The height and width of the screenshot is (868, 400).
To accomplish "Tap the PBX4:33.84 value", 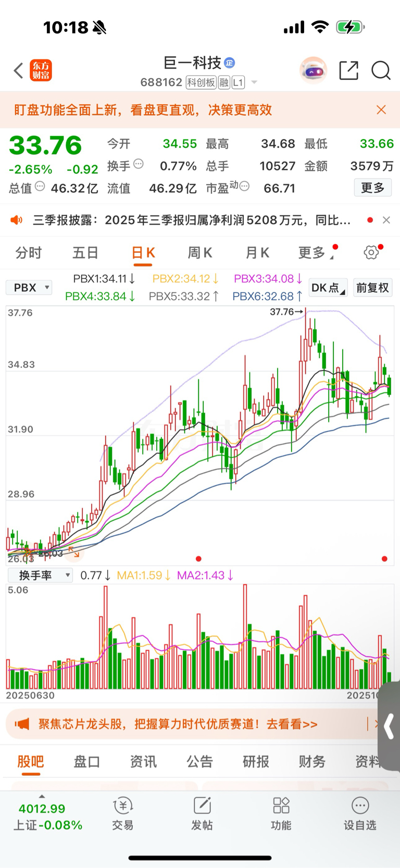I will coord(101,296).
